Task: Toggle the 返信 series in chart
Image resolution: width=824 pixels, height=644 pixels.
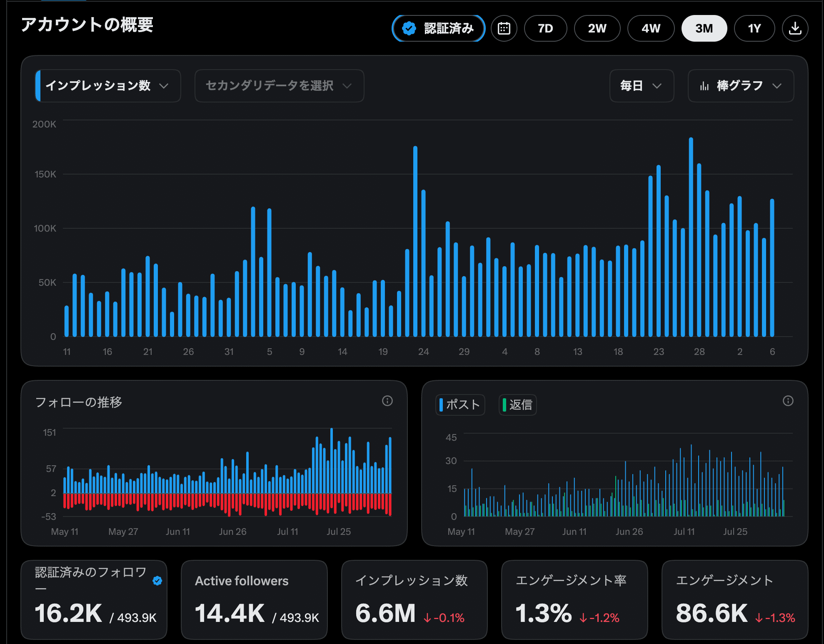Action: tap(517, 404)
